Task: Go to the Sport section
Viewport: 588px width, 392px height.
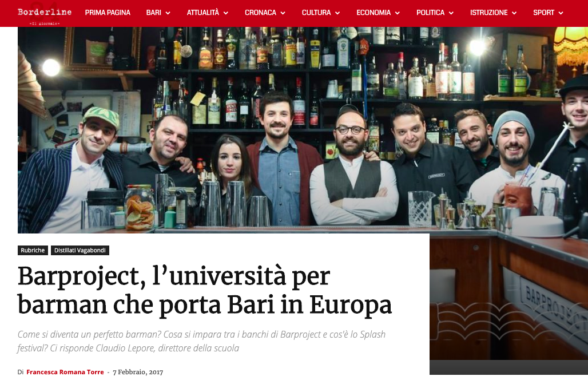Action: (544, 13)
